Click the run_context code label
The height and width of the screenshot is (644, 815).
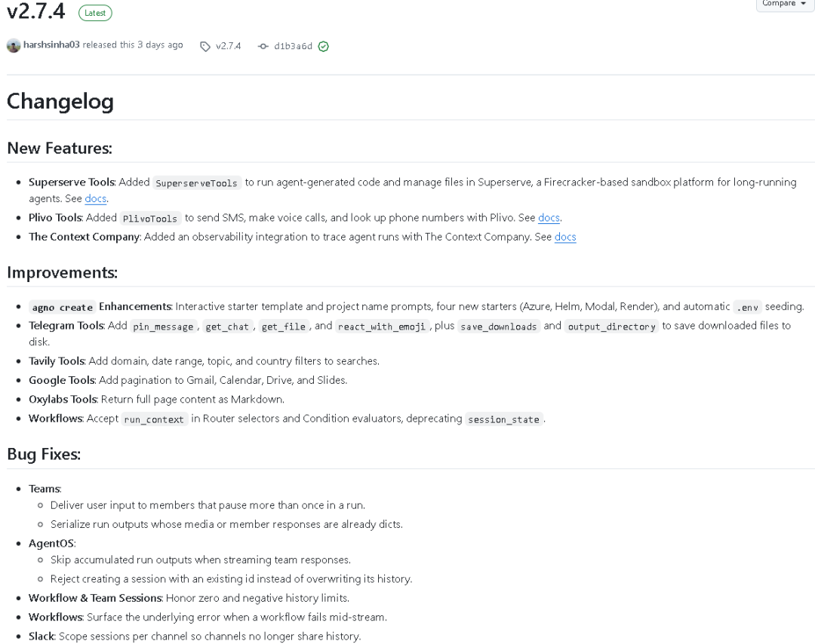coord(154,419)
